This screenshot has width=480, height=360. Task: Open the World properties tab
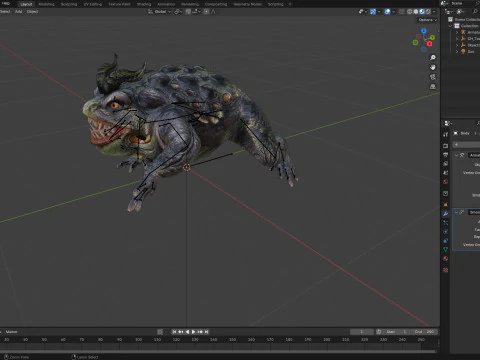[446, 182]
